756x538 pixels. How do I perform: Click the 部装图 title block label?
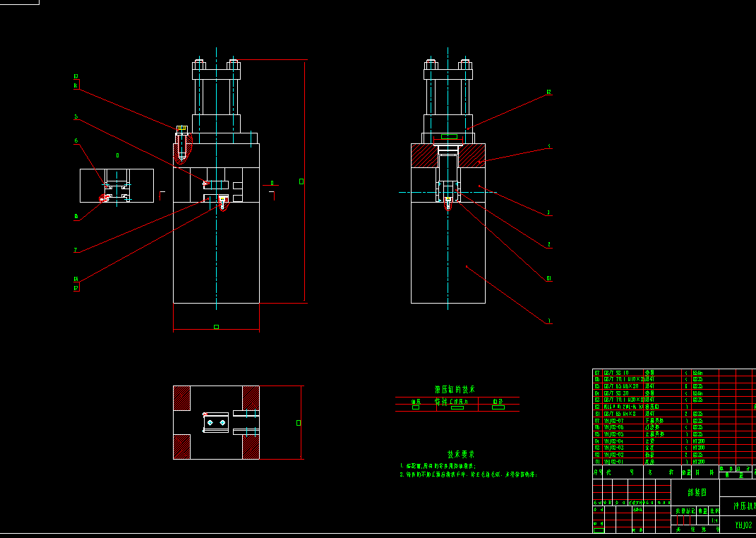click(696, 492)
